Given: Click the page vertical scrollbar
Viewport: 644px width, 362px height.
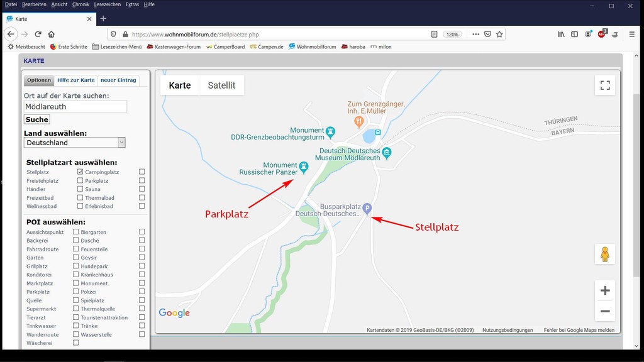Looking at the screenshot, I should pyautogui.click(x=636, y=185).
